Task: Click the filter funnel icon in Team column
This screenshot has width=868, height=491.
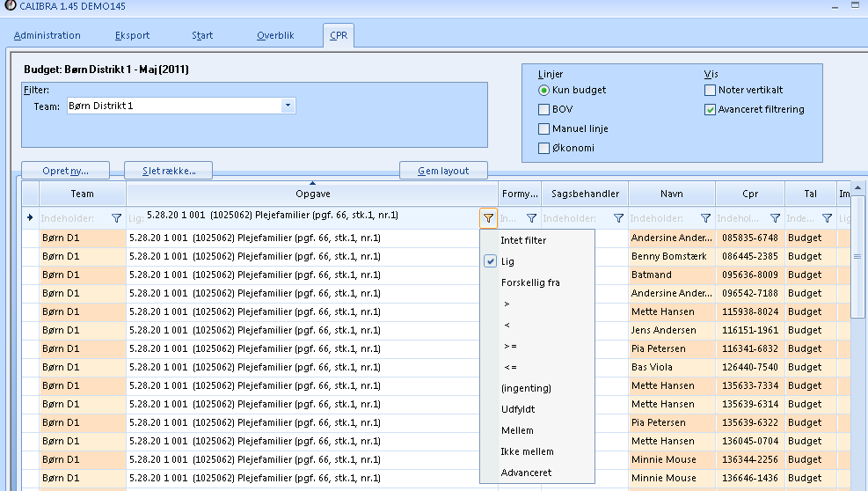Action: click(x=116, y=218)
